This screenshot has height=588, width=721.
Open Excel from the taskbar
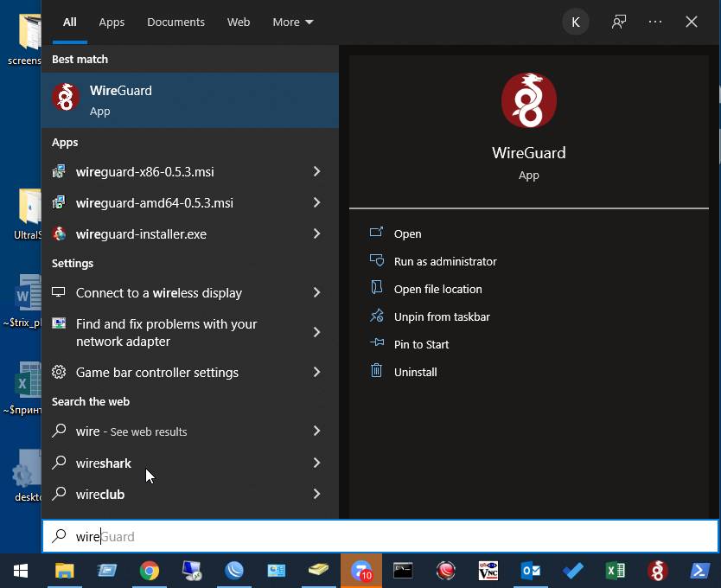[x=615, y=571]
